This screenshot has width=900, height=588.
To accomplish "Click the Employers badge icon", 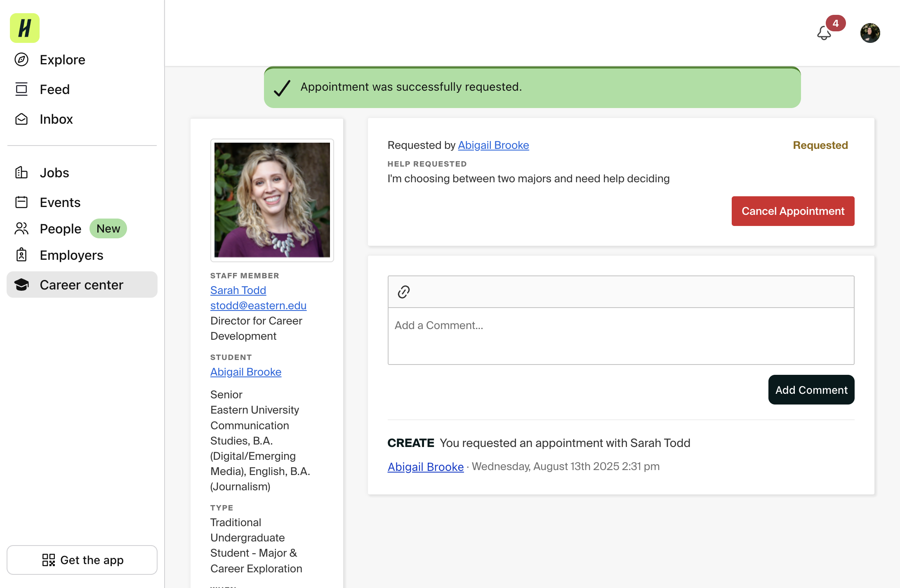I will pyautogui.click(x=21, y=255).
